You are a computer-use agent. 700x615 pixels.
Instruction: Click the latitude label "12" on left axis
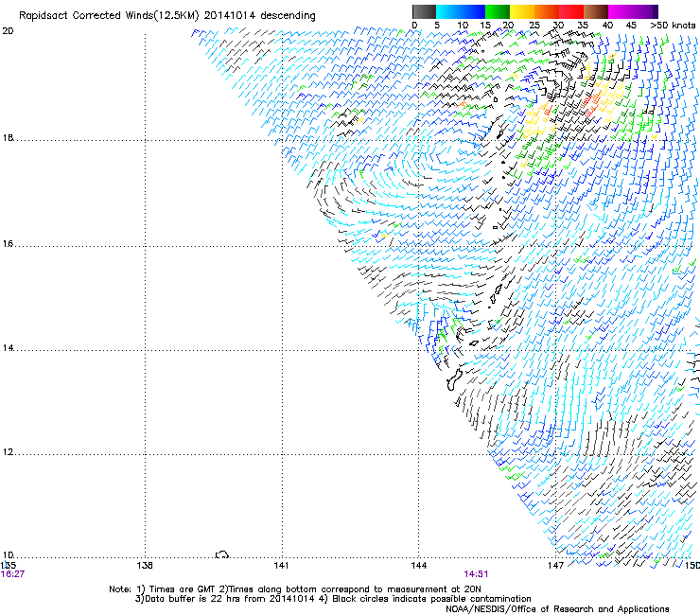tap(8, 452)
